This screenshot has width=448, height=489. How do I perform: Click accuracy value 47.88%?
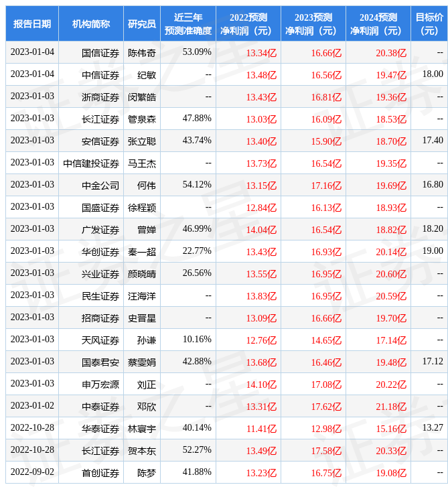coord(197,119)
